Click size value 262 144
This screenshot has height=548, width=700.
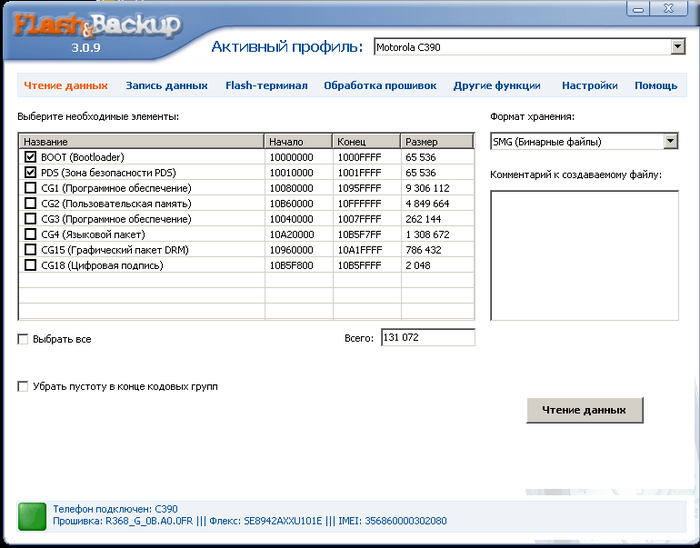pyautogui.click(x=423, y=219)
